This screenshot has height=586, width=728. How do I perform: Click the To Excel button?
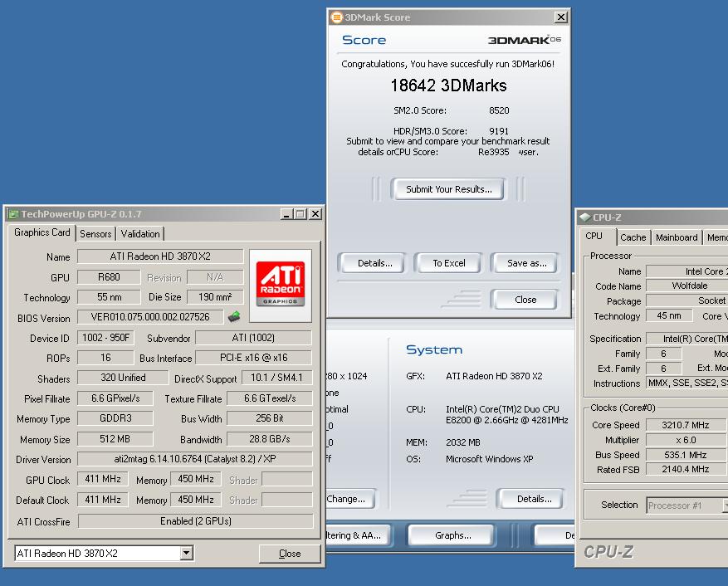[449, 263]
